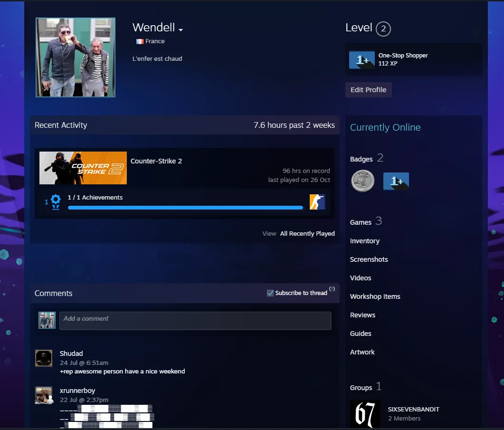The height and width of the screenshot is (430, 504).
Task: Open Shudad's profile name link
Action: tap(71, 354)
